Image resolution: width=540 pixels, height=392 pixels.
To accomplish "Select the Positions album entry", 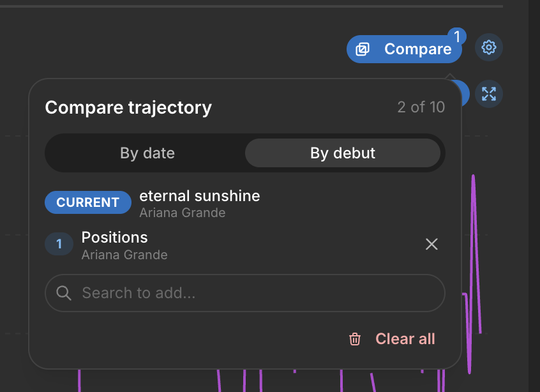I will point(114,237).
